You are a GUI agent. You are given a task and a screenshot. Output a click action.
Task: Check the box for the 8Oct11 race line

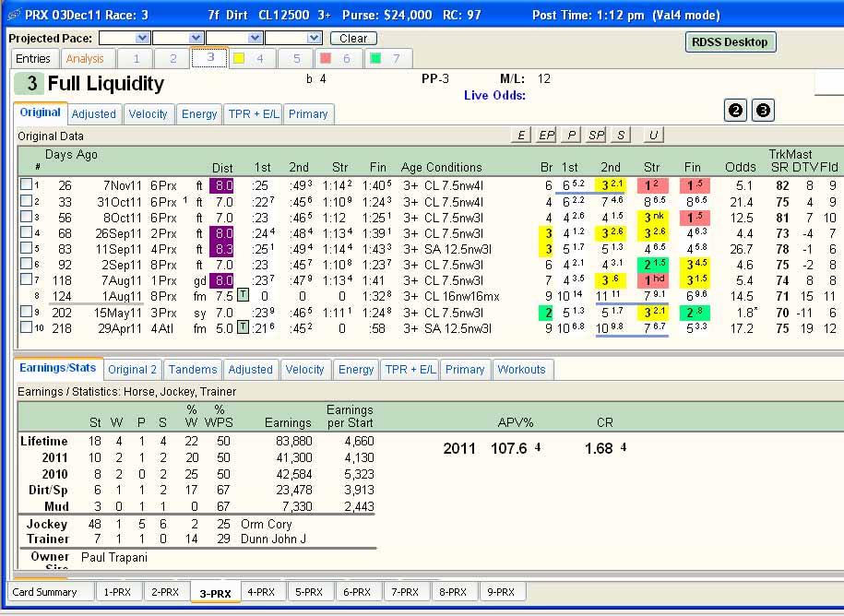pos(26,217)
